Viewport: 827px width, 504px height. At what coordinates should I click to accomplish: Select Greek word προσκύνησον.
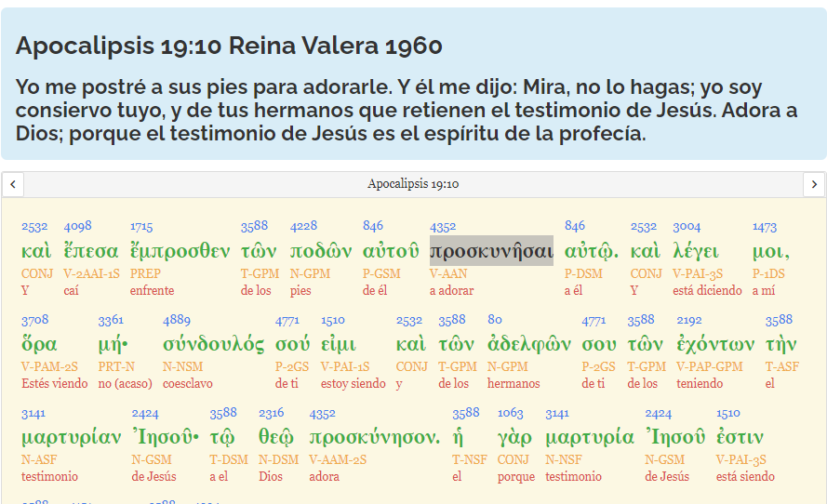(375, 437)
